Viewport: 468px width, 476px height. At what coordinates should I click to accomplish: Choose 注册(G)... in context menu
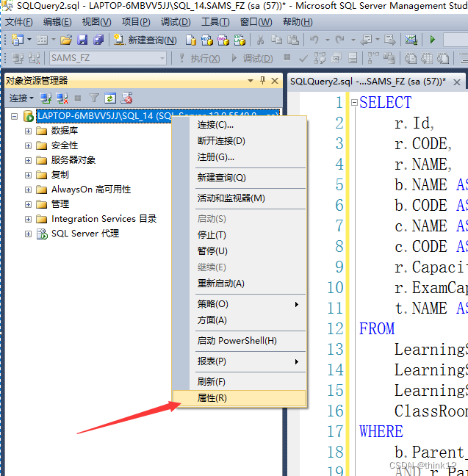click(x=240, y=157)
